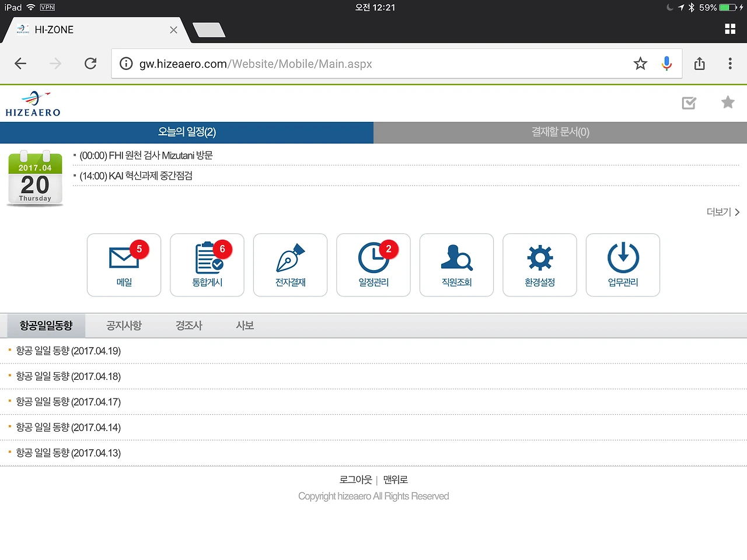Click the 로그아웃 logout link
This screenshot has height=560, width=747.
coord(355,480)
